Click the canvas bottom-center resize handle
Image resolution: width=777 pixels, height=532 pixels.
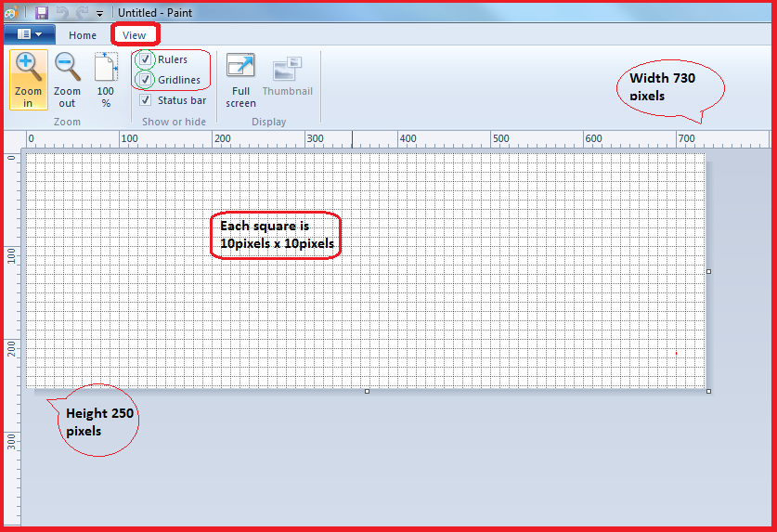coord(367,391)
